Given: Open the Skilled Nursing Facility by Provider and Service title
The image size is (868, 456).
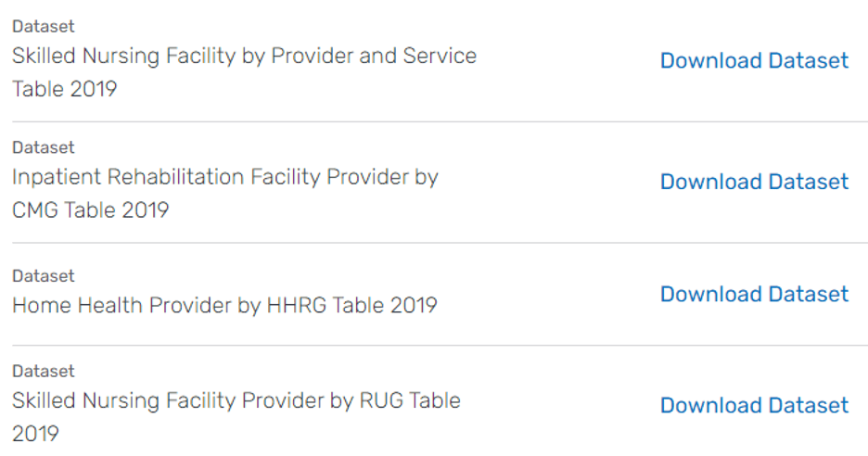Looking at the screenshot, I should point(244,57).
